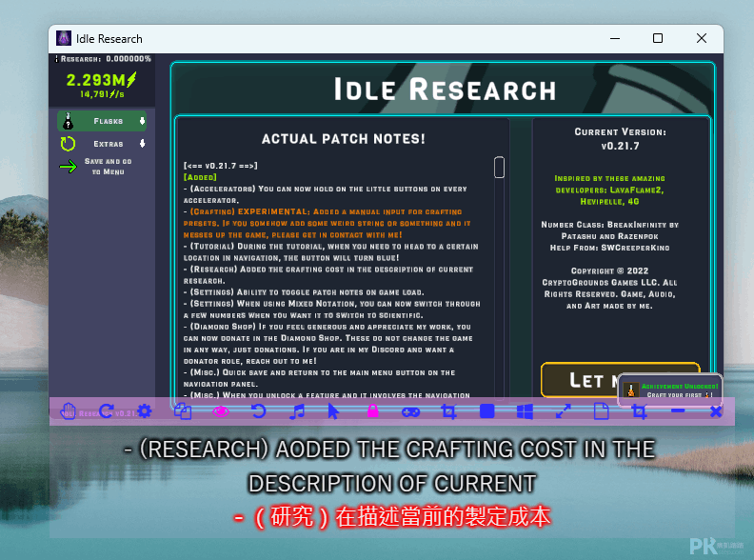Click the diagonal expand arrows icon
This screenshot has width=754, height=560.
pos(563,411)
